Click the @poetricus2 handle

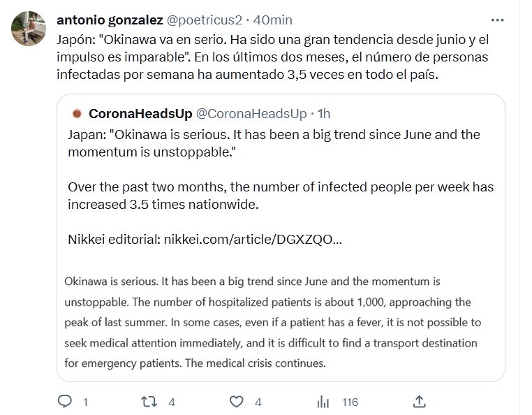[203, 21]
